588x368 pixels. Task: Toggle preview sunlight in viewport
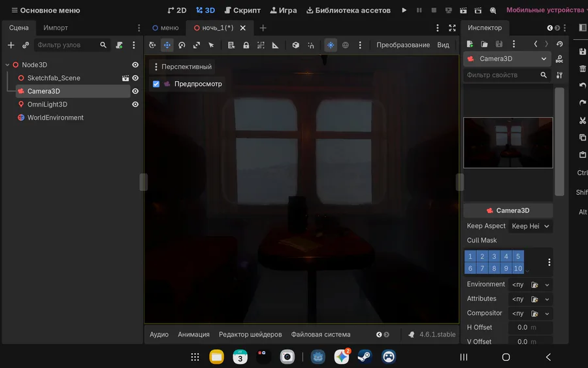click(x=331, y=45)
